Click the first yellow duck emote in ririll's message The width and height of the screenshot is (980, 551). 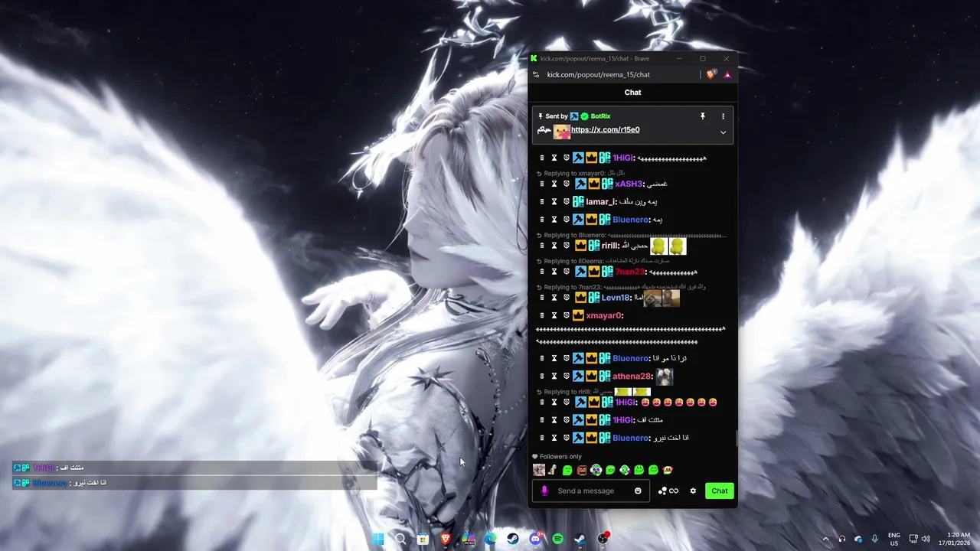(x=658, y=246)
